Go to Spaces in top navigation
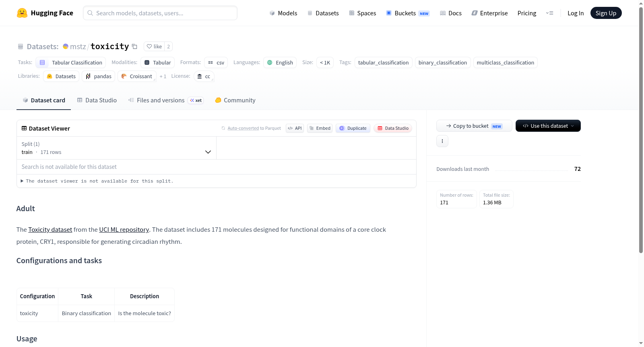Viewport: 644px width, 347px height. coord(362,13)
